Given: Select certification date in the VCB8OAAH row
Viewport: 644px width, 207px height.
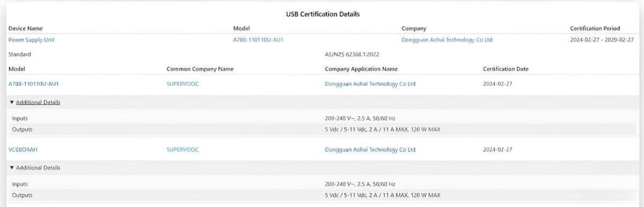Looking at the screenshot, I should pyautogui.click(x=497, y=150).
